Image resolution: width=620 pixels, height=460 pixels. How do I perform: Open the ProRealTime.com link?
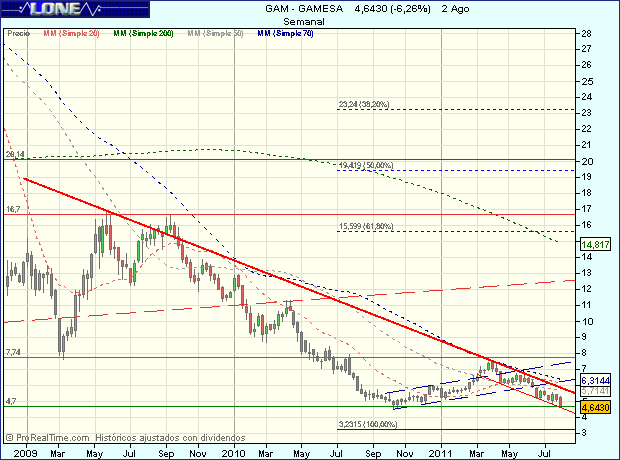[53, 438]
